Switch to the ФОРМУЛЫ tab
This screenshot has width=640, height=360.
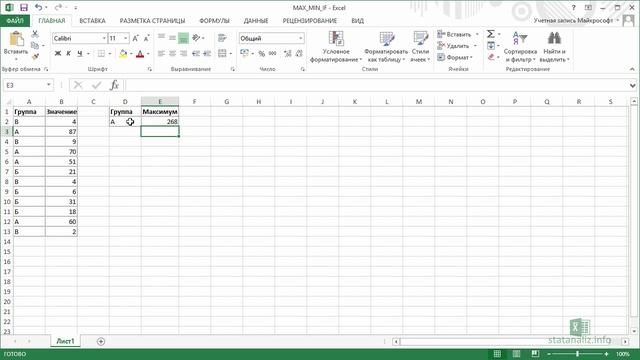pyautogui.click(x=214, y=20)
